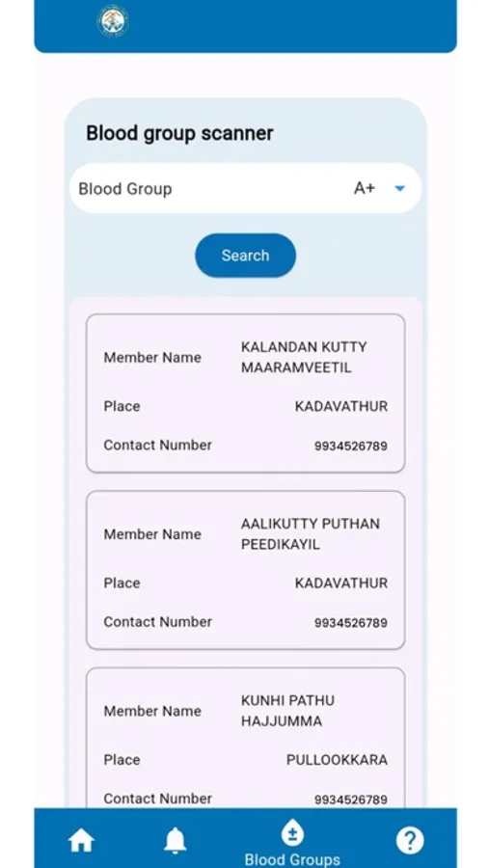Select the A+ value in dropdown
Viewport: 489px width, 868px height.
[x=365, y=188]
